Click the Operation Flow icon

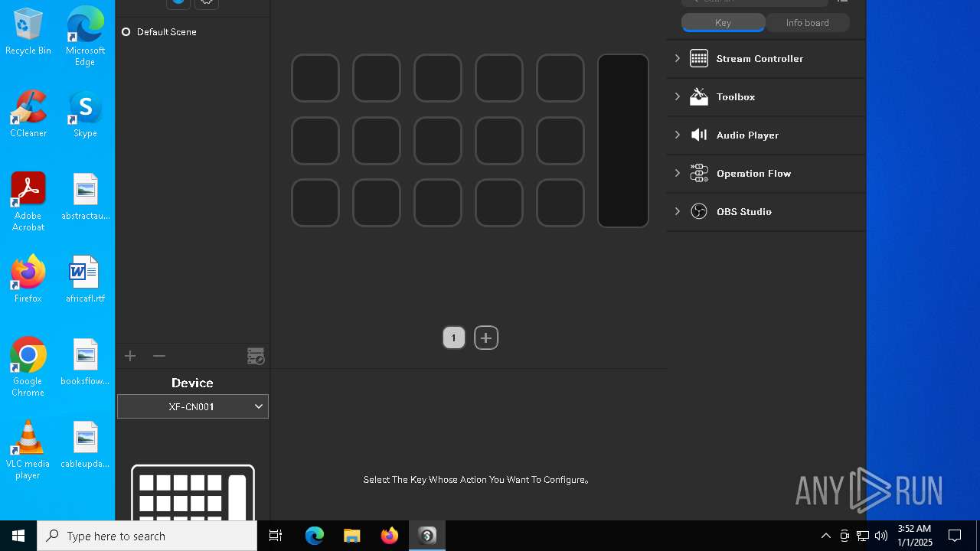tap(699, 173)
